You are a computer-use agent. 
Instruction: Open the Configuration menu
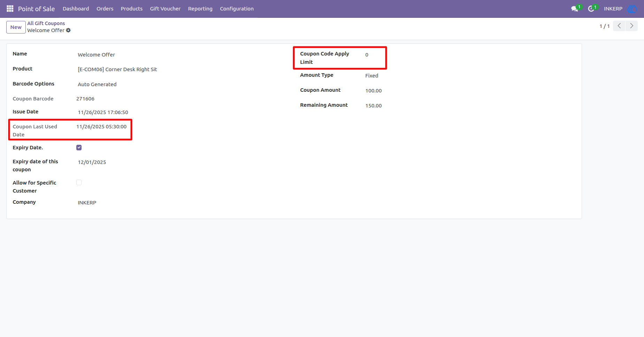click(x=237, y=9)
